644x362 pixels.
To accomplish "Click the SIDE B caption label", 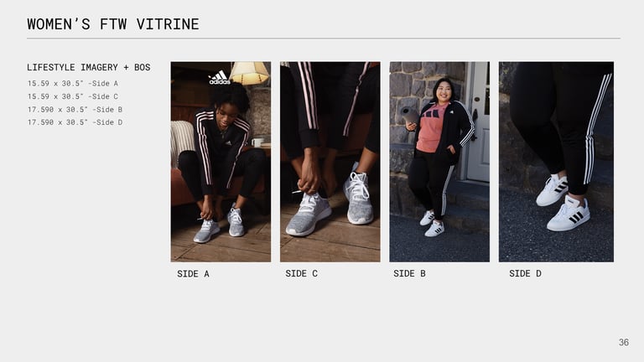I will (409, 273).
